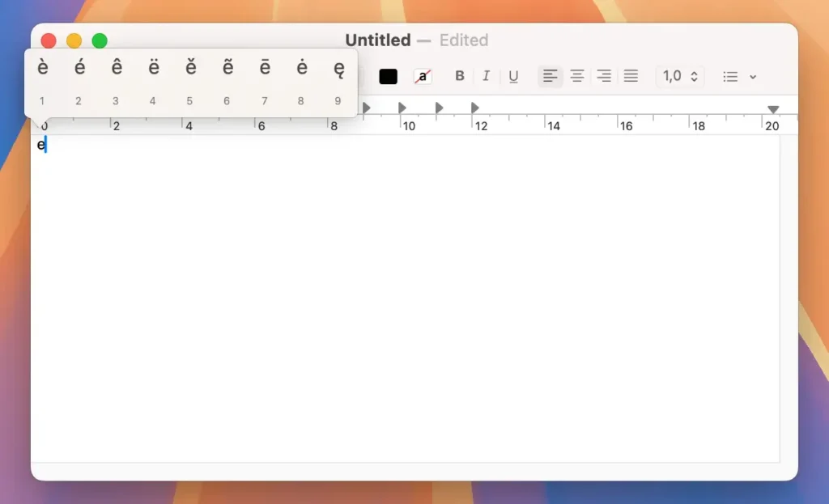The width and height of the screenshot is (829, 504).
Task: Align the text left
Action: [x=550, y=76]
